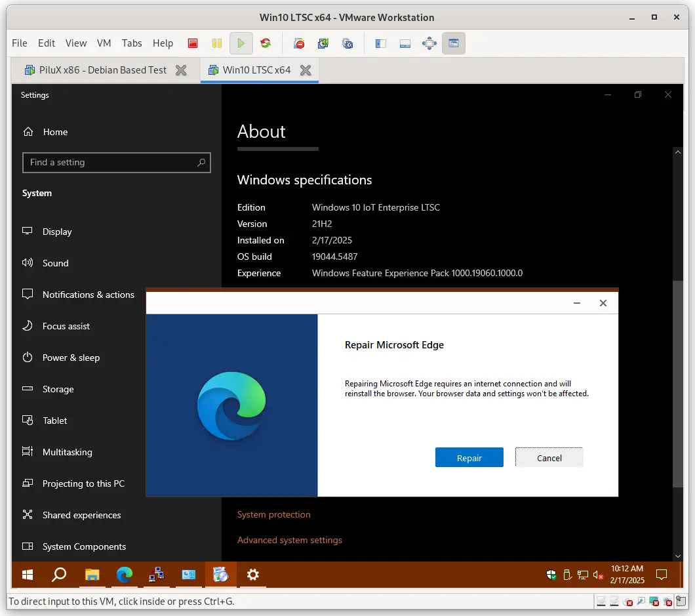This screenshot has width=695, height=616.
Task: Click the OS build value 19044.5487
Action: [x=334, y=257]
